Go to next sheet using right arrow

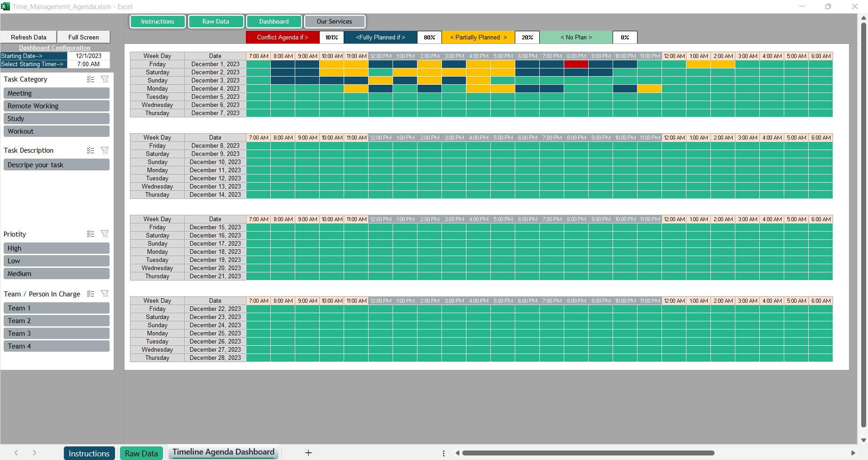point(34,453)
